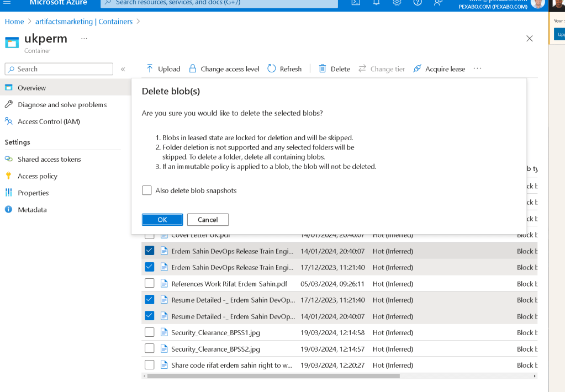Click file icon of Security_Clearance_BPSS1.jpg

click(x=164, y=332)
